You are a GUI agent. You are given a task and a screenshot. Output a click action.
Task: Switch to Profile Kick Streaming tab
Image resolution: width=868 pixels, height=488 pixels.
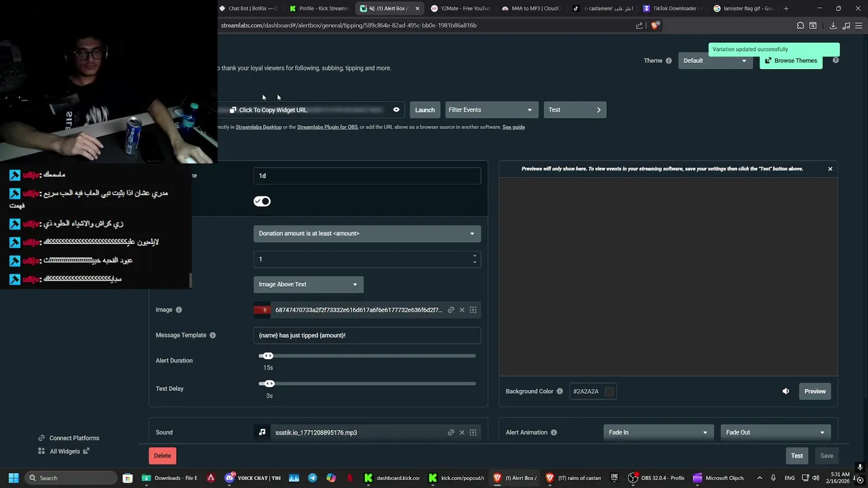point(319,8)
